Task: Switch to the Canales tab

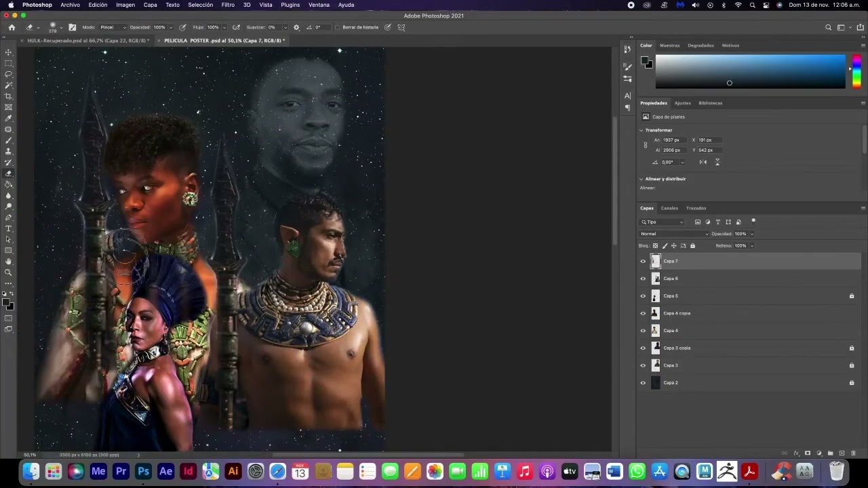Action: tap(669, 208)
